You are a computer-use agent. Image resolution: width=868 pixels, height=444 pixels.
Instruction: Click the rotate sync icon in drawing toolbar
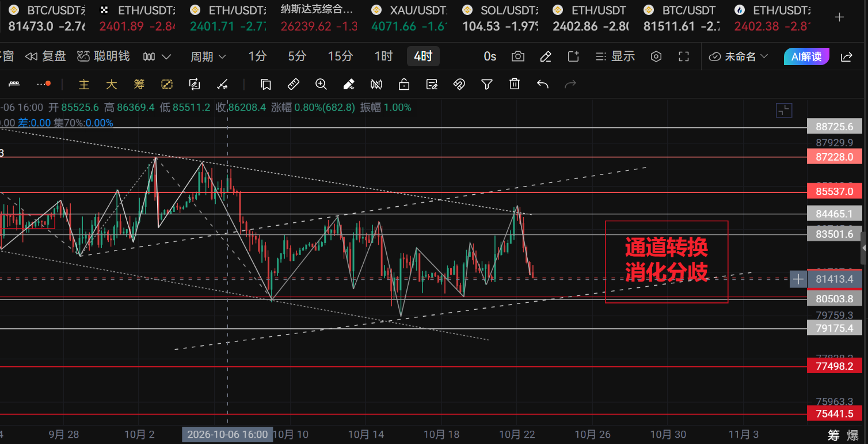[x=195, y=85]
